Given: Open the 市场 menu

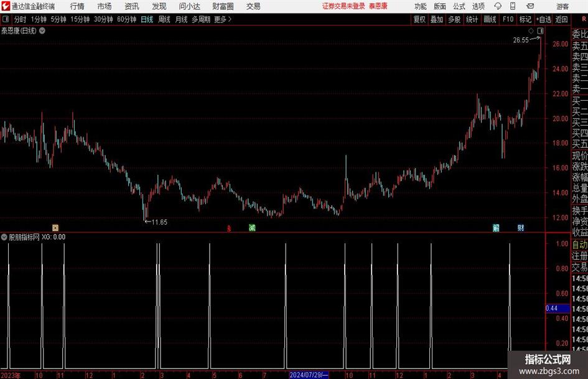Looking at the screenshot, I should [x=105, y=6].
